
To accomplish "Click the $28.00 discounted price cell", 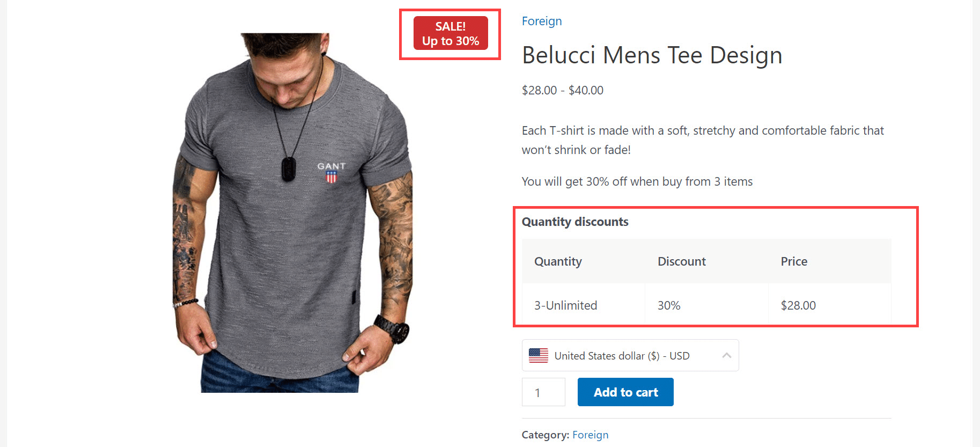I will 798,305.
